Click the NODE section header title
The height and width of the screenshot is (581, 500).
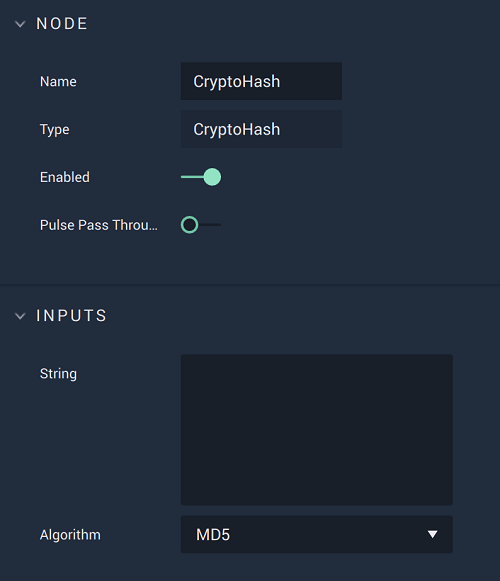(x=62, y=24)
